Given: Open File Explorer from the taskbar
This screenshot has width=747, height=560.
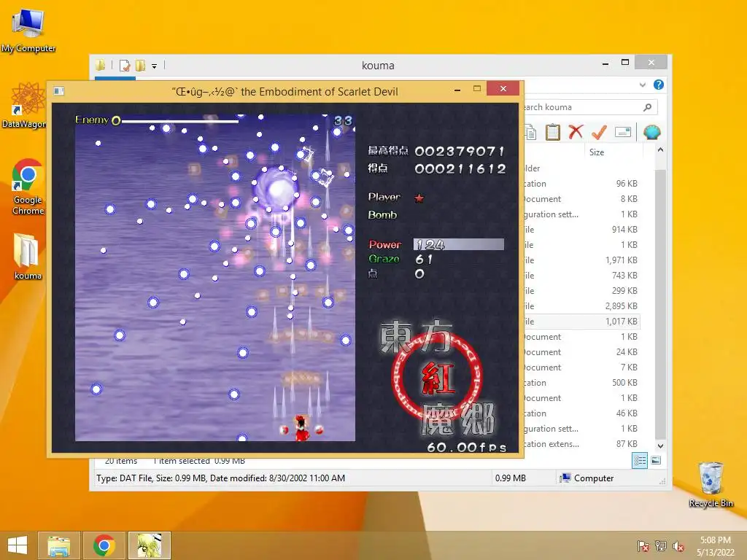Looking at the screenshot, I should [59, 545].
